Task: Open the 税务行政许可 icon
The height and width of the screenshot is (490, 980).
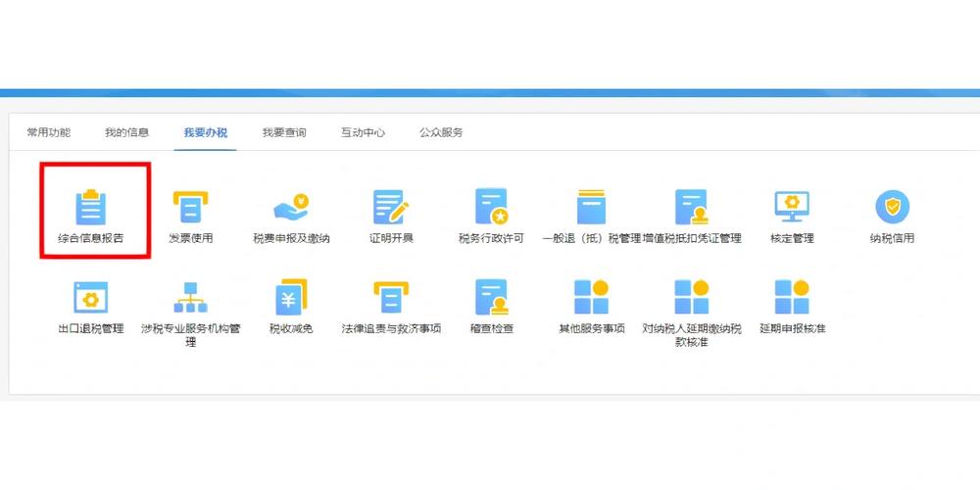Action: click(491, 207)
